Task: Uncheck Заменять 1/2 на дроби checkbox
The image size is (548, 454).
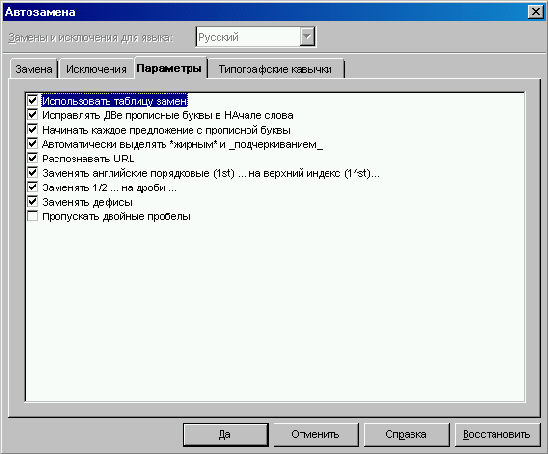Action: click(33, 187)
